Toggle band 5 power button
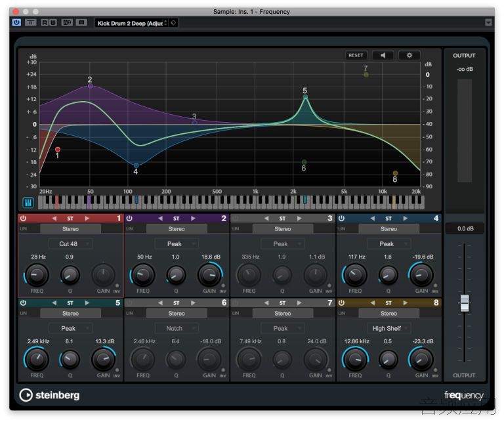Image resolution: width=504 pixels, height=422 pixels. 23,303
